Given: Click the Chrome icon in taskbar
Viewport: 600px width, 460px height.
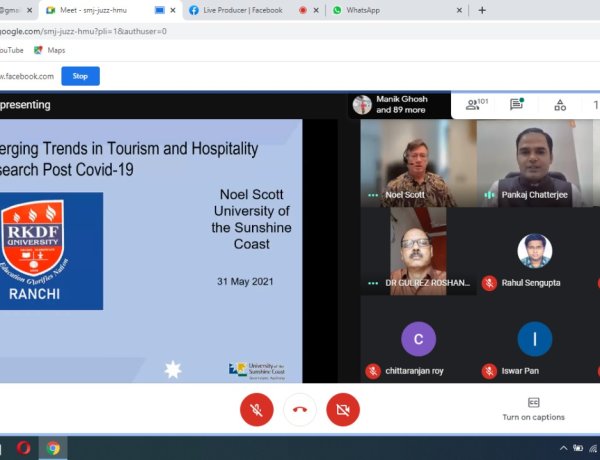Looking at the screenshot, I should (x=53, y=448).
